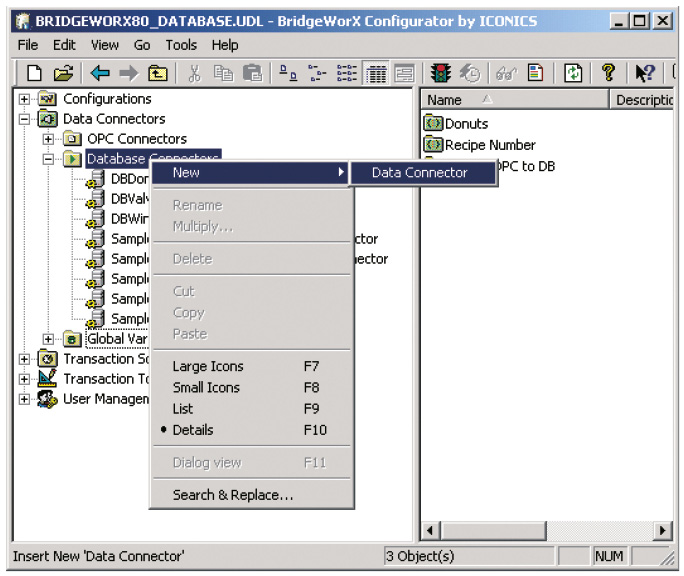
Task: Open the Edit menu
Action: pyautogui.click(x=64, y=45)
